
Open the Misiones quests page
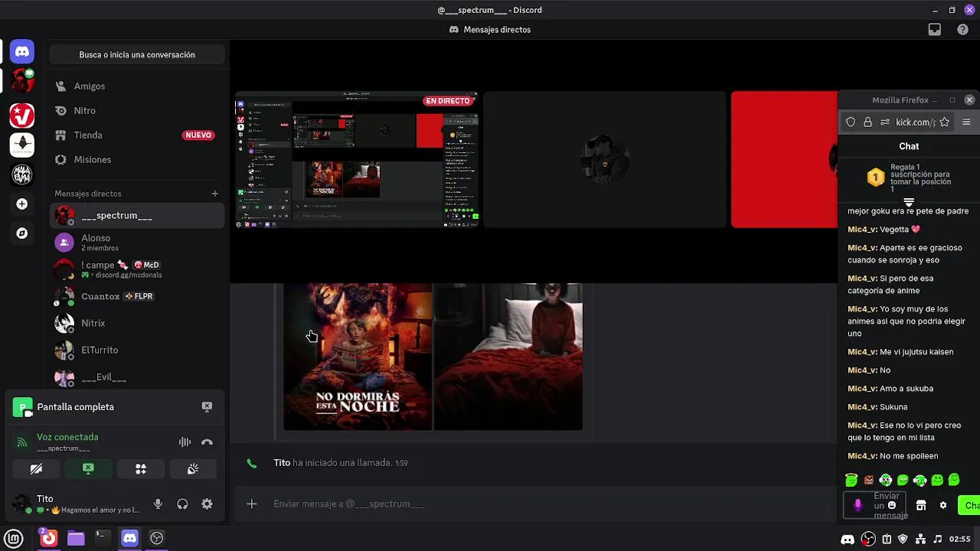[137, 160]
